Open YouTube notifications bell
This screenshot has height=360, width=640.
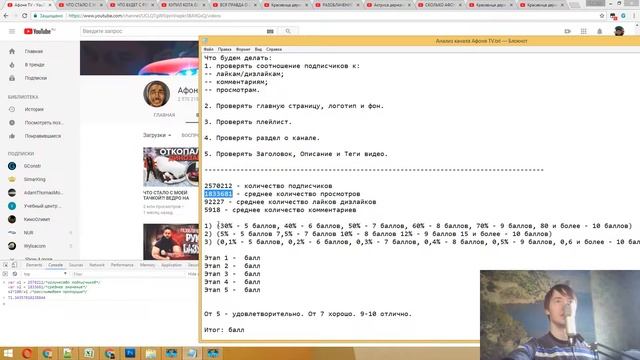(x=600, y=31)
